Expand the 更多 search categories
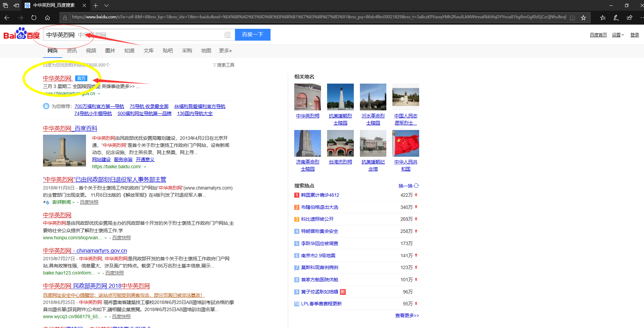The width and height of the screenshot is (644, 328). point(225,51)
